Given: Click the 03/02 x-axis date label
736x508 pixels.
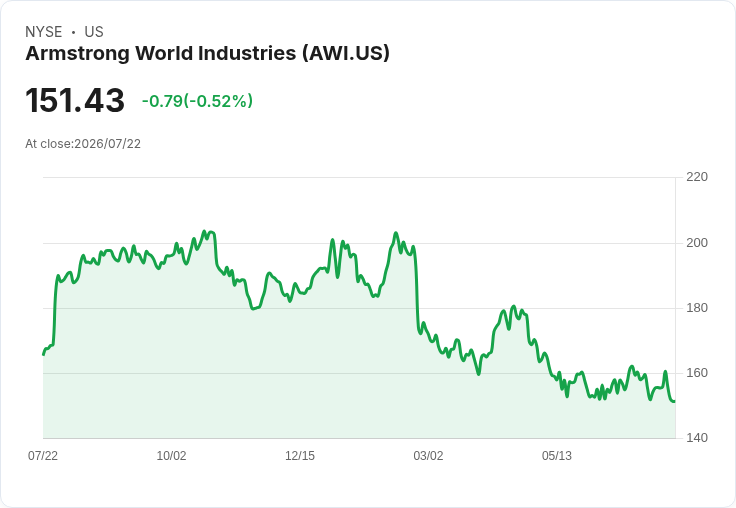Looking at the screenshot, I should click(428, 455).
